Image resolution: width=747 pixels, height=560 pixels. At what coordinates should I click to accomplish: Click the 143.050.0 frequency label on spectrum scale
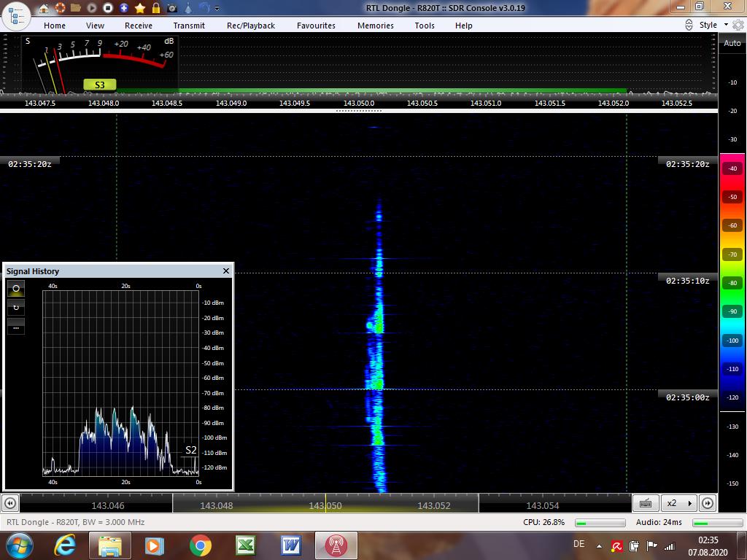point(359,103)
